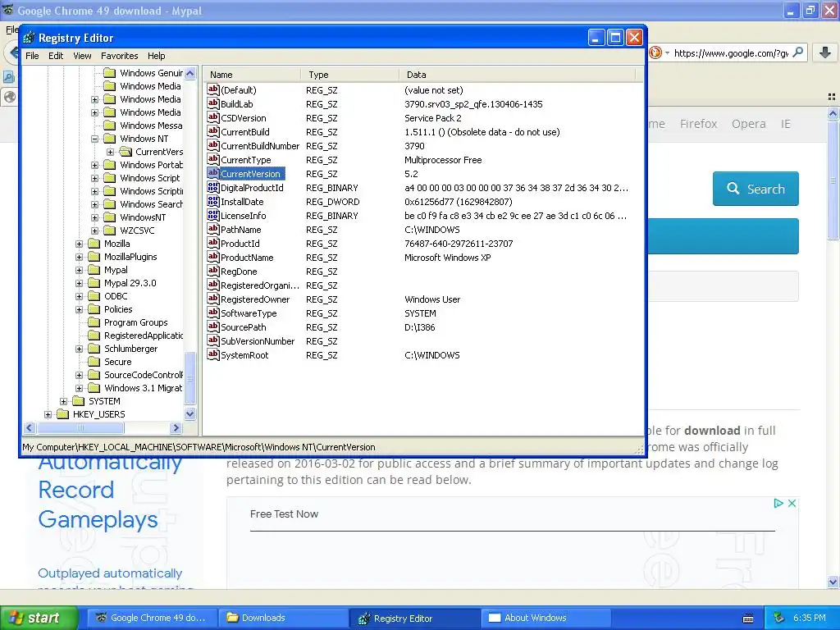Select the ProductId value name
Image resolution: width=840 pixels, height=630 pixels.
click(x=240, y=243)
